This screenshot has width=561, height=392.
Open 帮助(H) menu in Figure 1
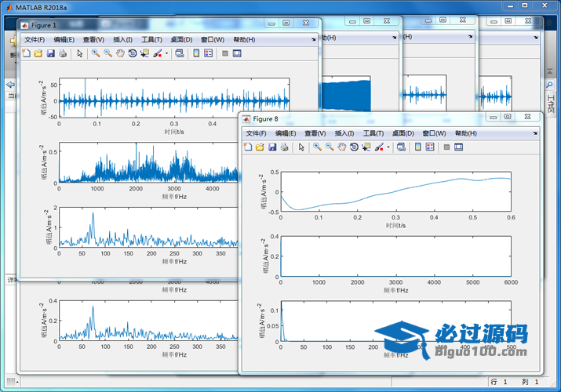coord(244,40)
